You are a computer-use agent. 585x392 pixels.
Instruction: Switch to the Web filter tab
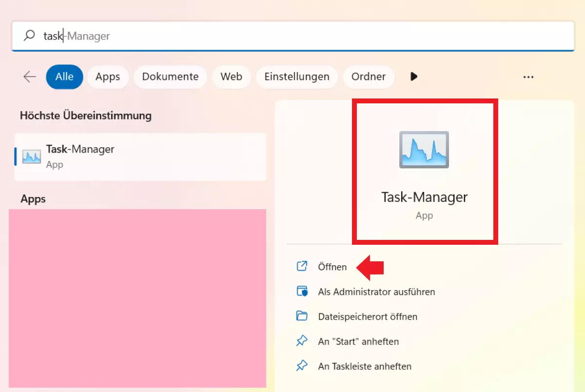232,77
